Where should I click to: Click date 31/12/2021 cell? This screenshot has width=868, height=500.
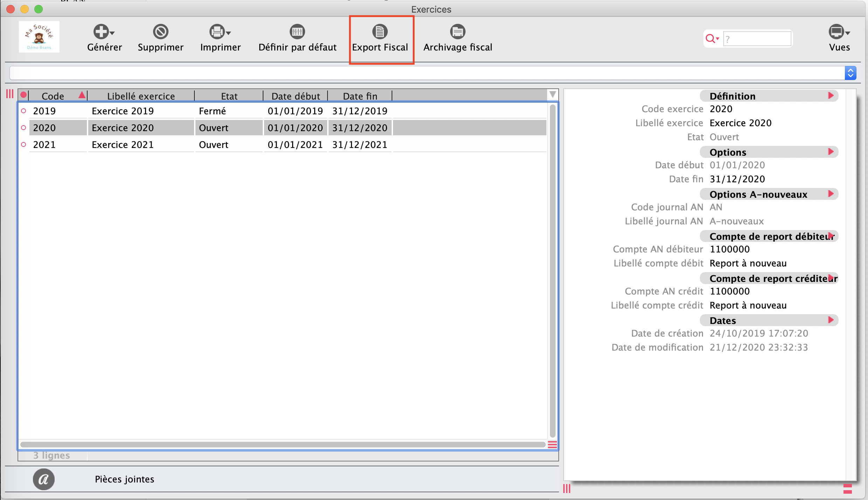(x=360, y=144)
